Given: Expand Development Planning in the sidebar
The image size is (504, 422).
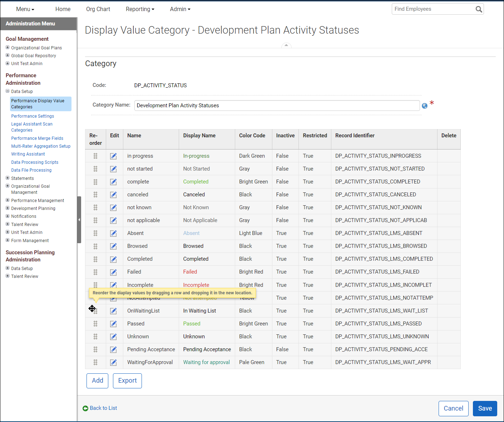Looking at the screenshot, I should (8, 208).
